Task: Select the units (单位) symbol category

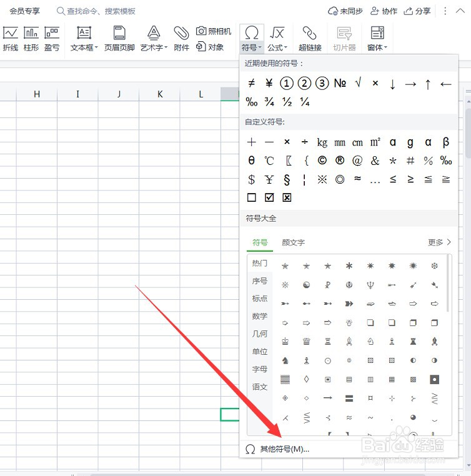Action: [260, 352]
